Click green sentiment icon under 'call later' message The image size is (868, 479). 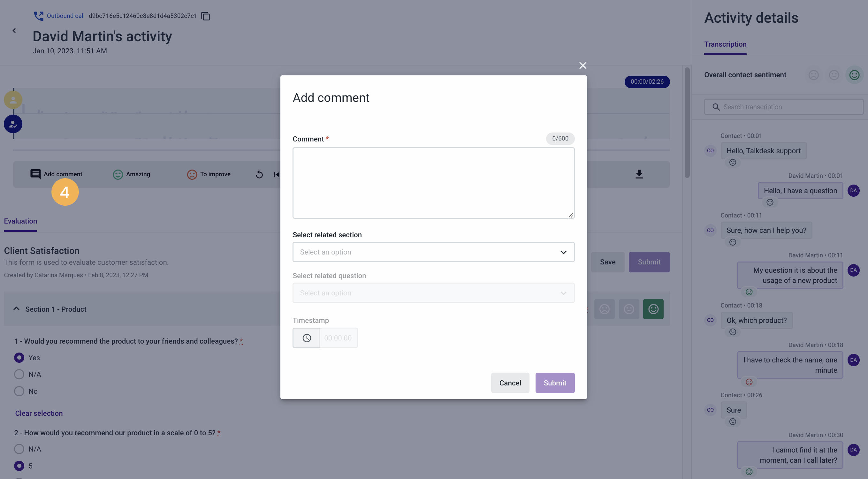(x=749, y=472)
